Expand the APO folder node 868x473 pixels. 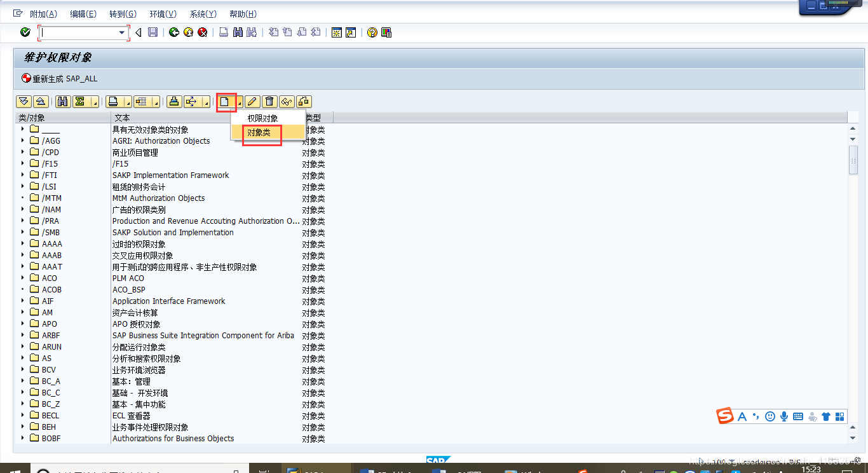coord(22,324)
